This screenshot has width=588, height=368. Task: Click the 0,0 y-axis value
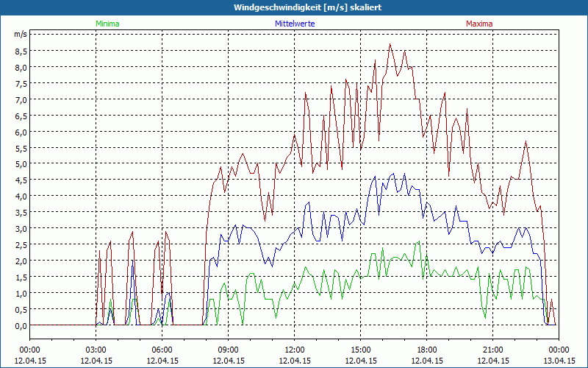click(x=21, y=326)
